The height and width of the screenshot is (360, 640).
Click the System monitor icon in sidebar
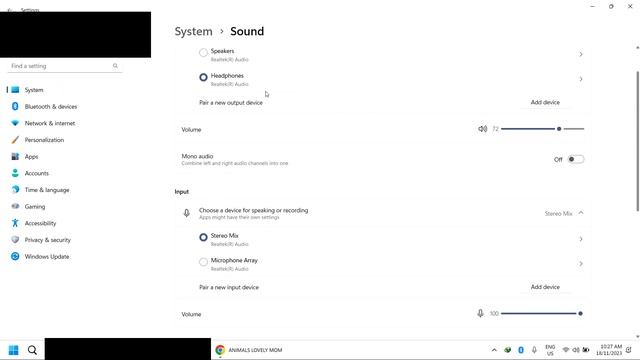[x=15, y=90]
